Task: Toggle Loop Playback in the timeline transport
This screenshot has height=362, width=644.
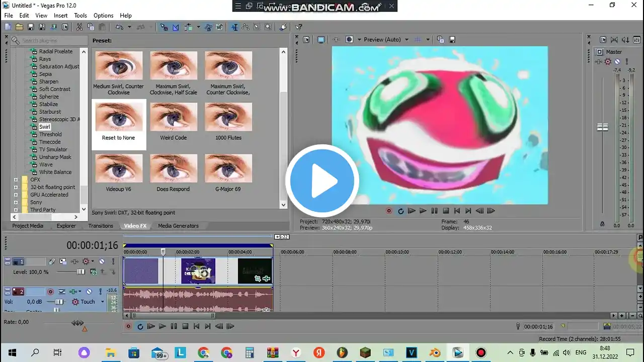Action: [x=140, y=326]
